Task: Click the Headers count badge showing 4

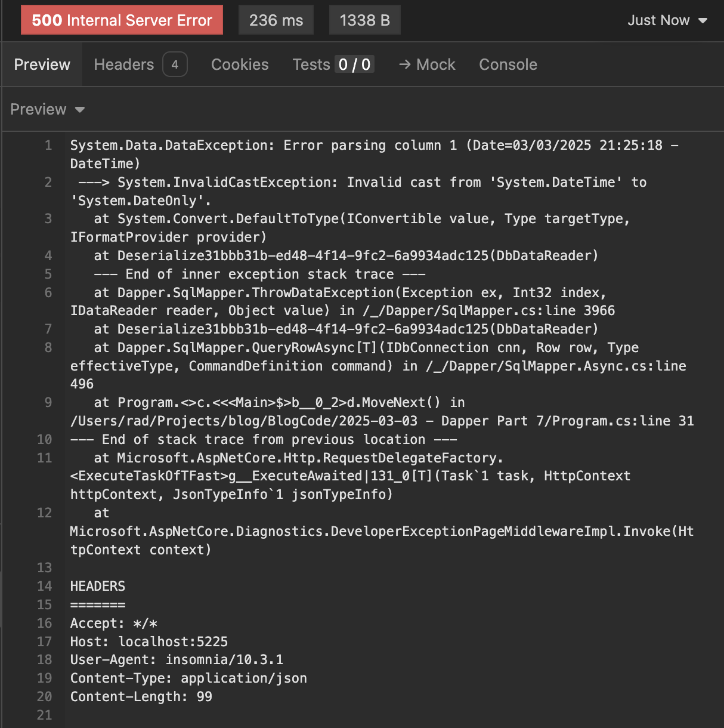Action: 175,64
